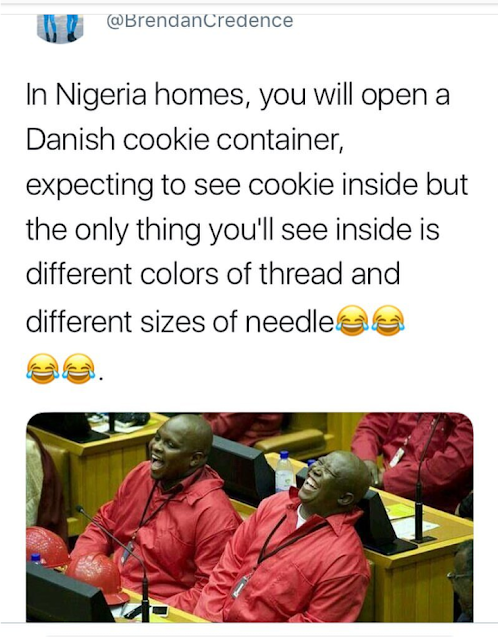498x640 pixels.
Task: Open the attached laughing men photo
Action: pos(249,517)
